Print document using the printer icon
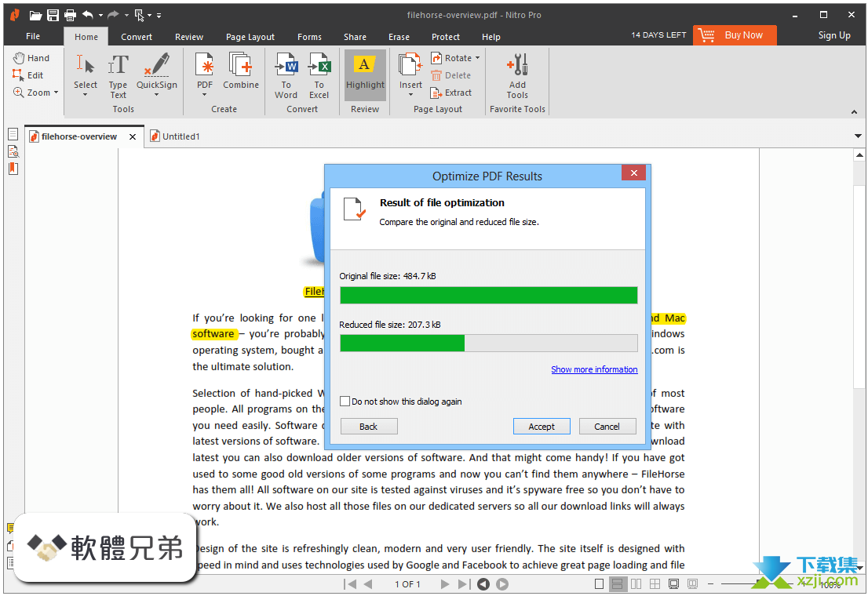The image size is (868, 596). point(70,15)
